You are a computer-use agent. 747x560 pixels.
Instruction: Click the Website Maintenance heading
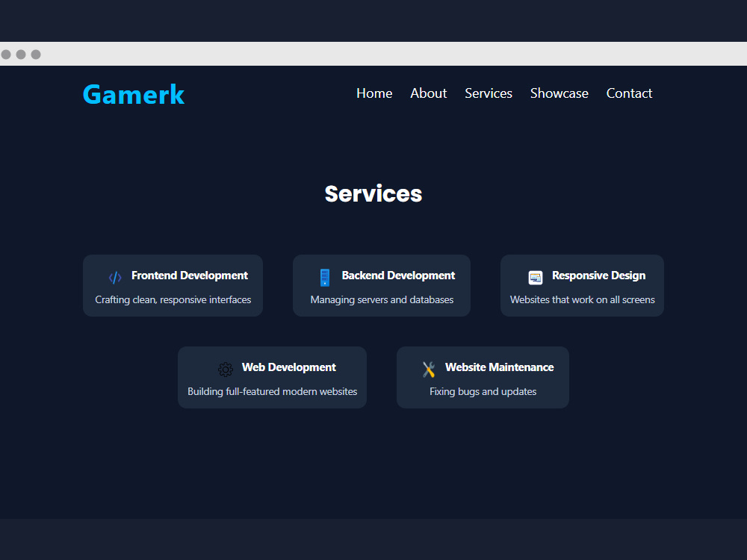pos(499,367)
